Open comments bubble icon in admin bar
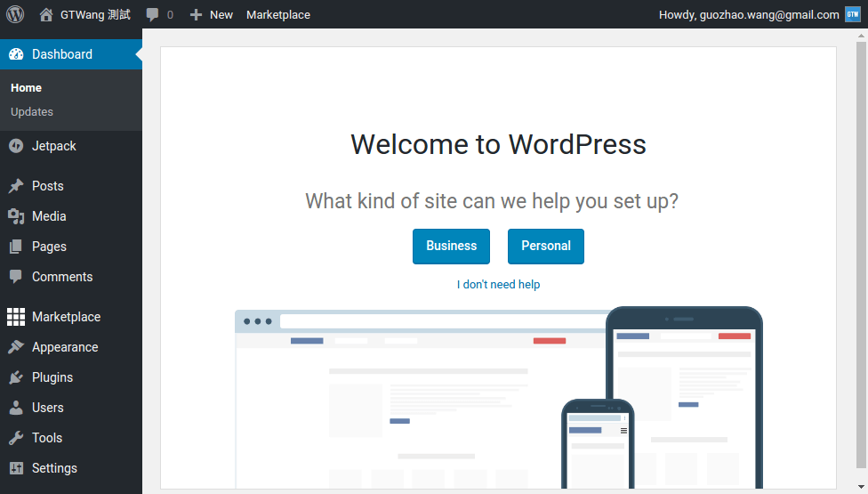The image size is (868, 494). point(153,15)
